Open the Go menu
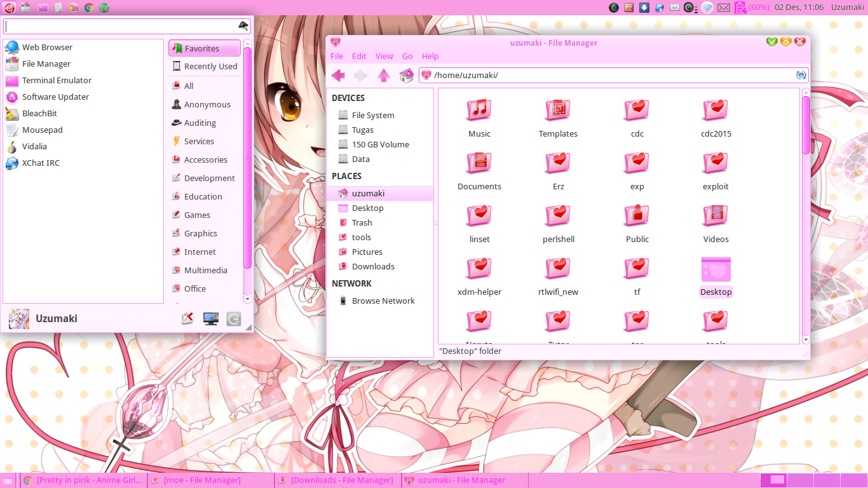Viewport: 868px width, 488px height. click(407, 56)
